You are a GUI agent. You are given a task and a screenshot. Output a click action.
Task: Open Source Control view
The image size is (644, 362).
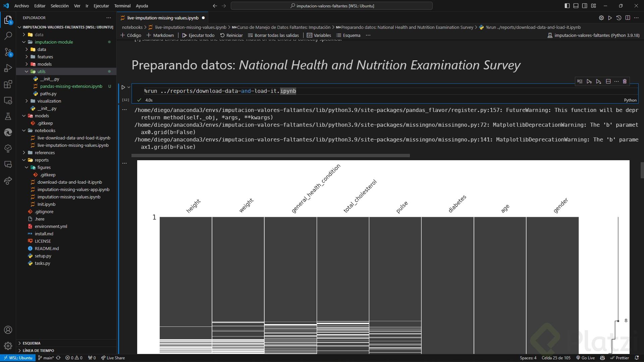point(8,52)
